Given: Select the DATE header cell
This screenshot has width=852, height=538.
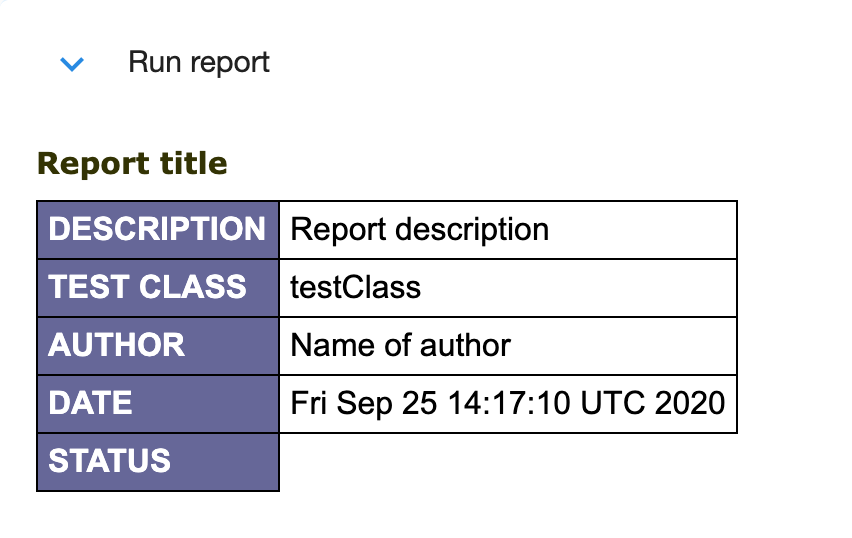Looking at the screenshot, I should [x=91, y=403].
